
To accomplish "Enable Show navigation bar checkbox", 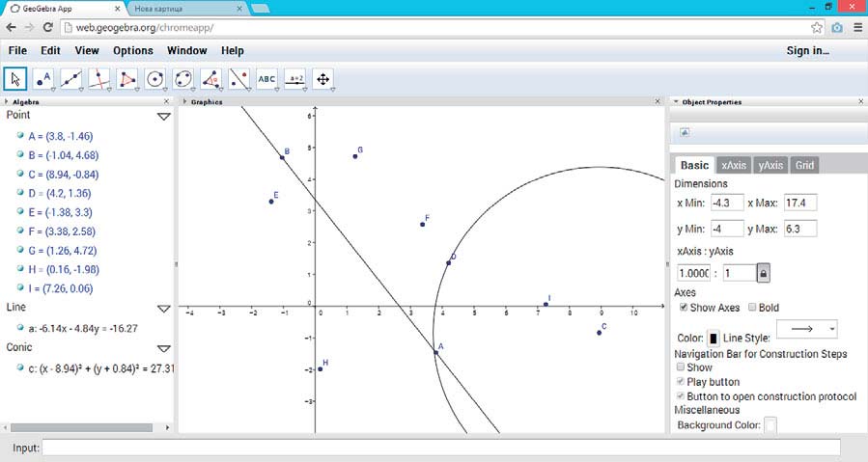I will point(681,367).
